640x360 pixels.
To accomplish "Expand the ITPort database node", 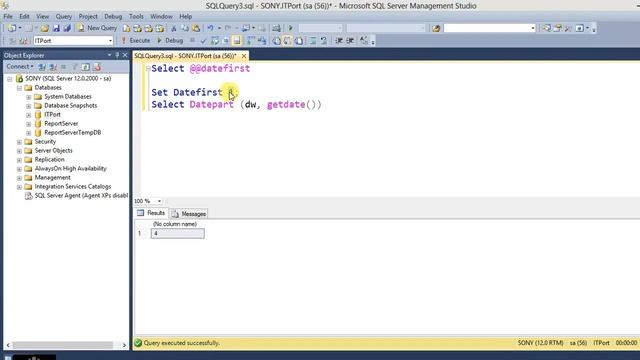I will (x=29, y=115).
